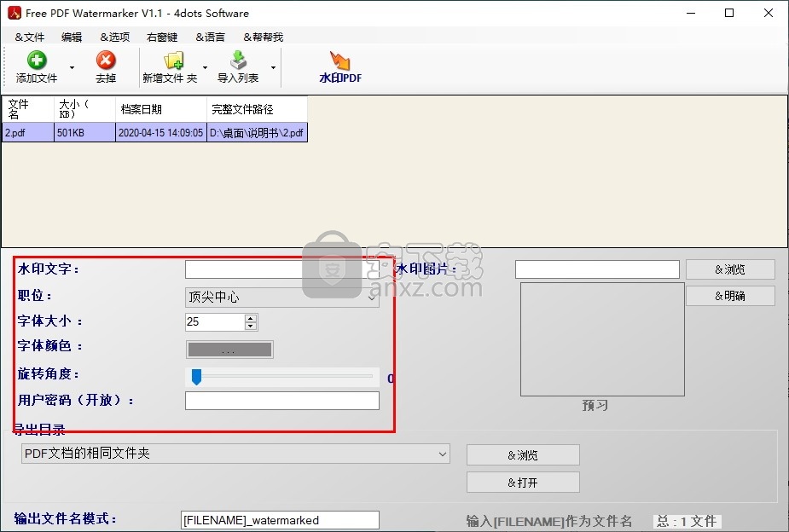789x532 pixels.
Task: Click the green Add File (添加文件) icon
Action: (36, 61)
